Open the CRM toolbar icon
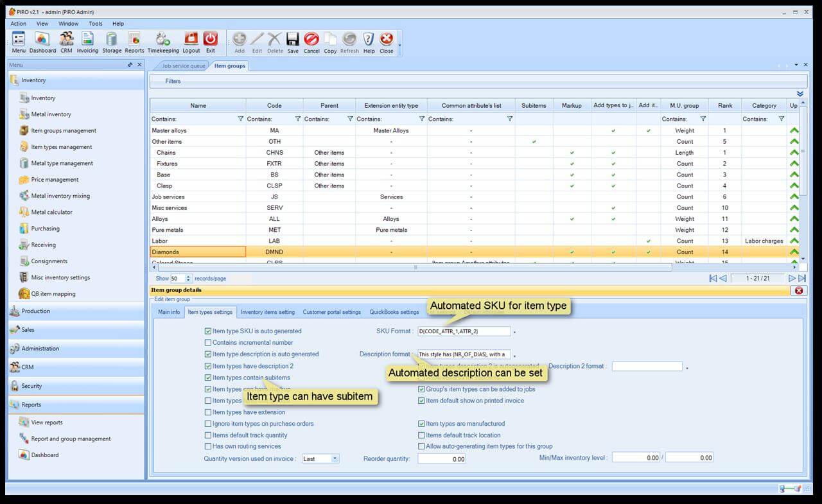This screenshot has width=822, height=504. 66,42
